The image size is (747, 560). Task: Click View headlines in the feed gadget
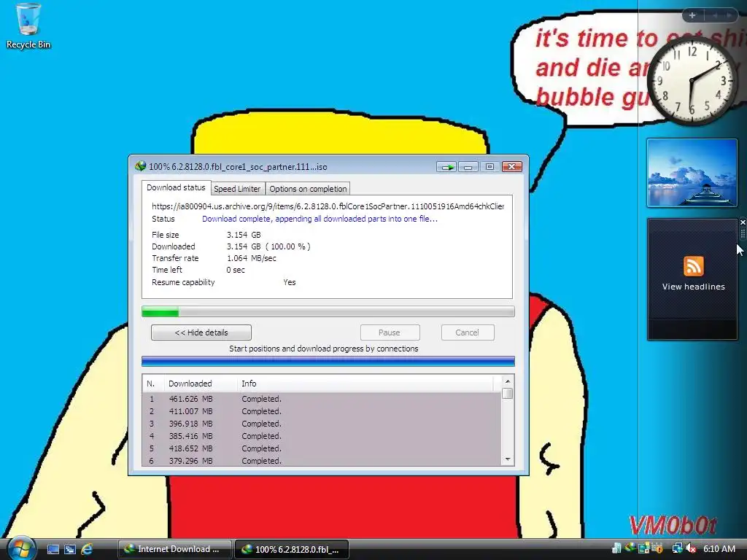tap(693, 287)
